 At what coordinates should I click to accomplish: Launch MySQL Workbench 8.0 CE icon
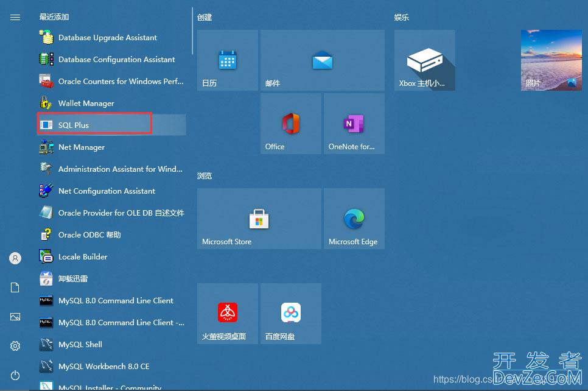[x=46, y=366]
